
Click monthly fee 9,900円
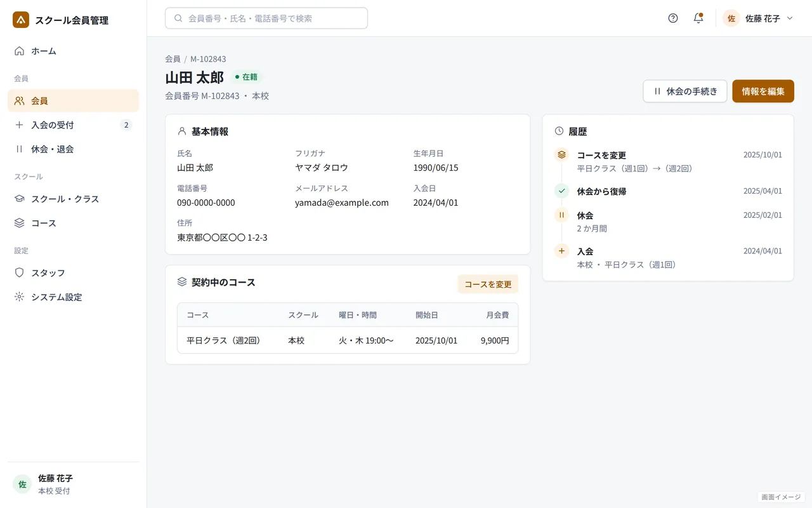(x=495, y=340)
